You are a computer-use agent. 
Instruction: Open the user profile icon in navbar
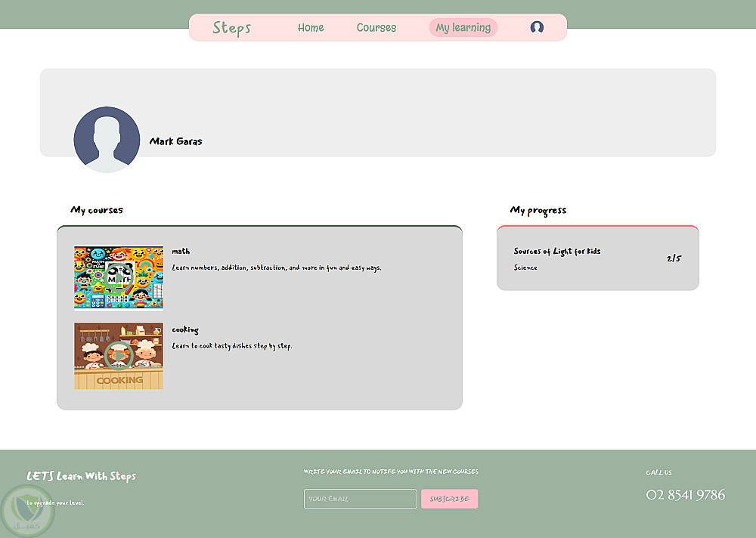click(537, 27)
